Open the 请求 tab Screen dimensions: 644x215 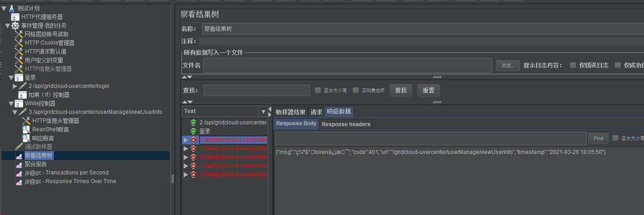[x=316, y=112]
